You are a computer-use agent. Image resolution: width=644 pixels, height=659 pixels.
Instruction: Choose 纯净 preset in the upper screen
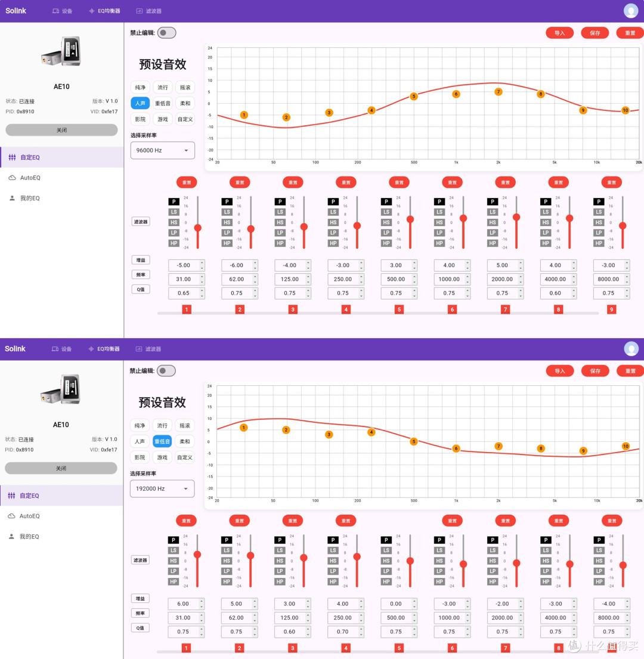140,88
